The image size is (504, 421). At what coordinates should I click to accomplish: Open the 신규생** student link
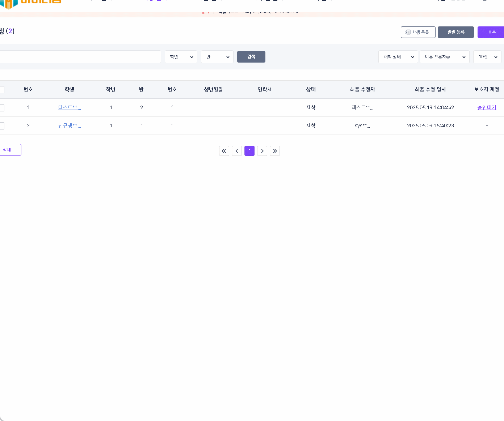coord(69,126)
